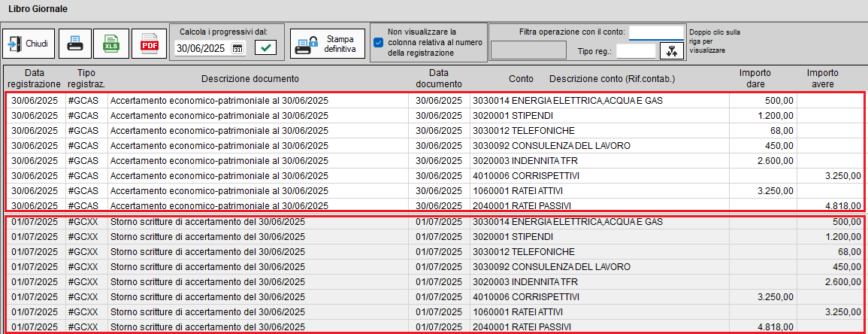Open the calendar date picker
The image size is (868, 334).
point(238,48)
